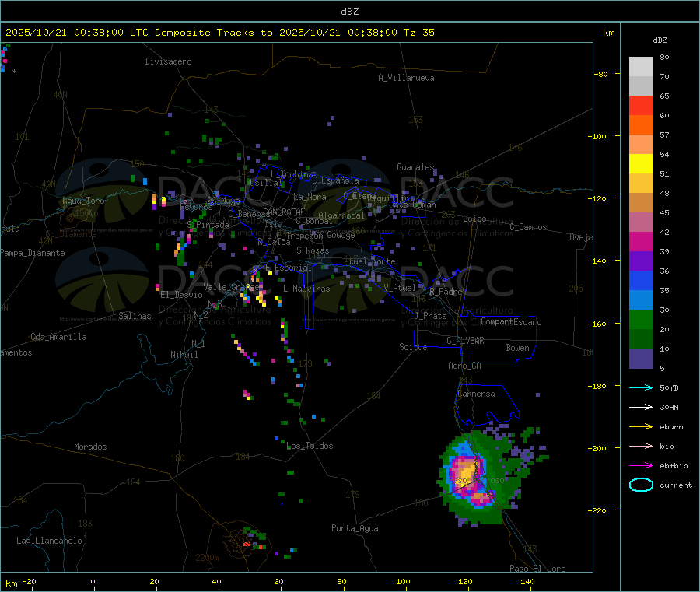Click the cyan 50YD arrow icon
The width and height of the screenshot is (700, 592).
641,387
